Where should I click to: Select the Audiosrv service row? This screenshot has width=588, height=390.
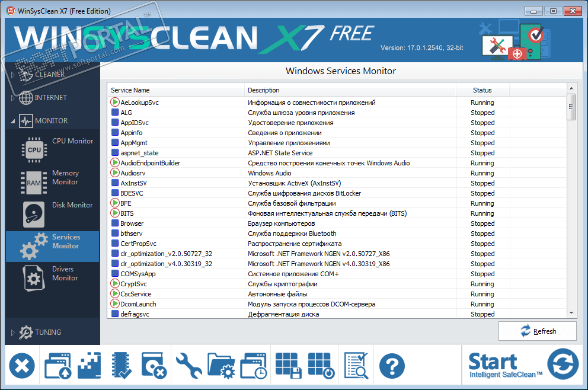pyautogui.click(x=336, y=173)
